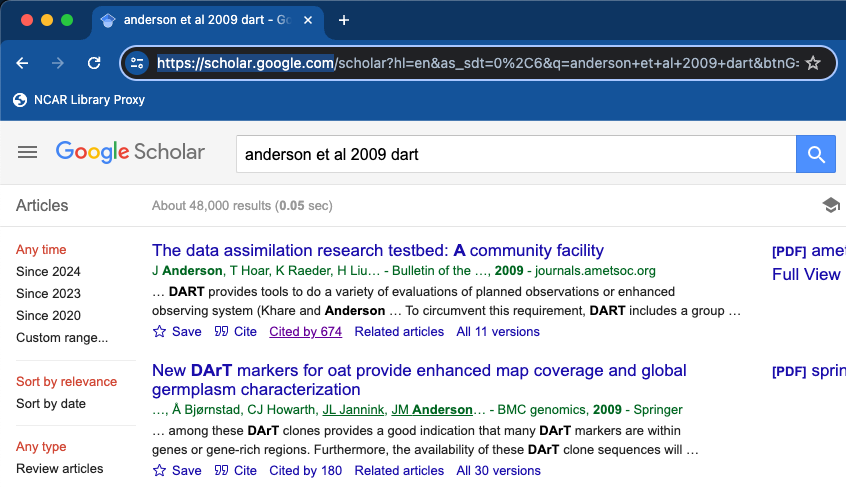Open the Cited by 674 link
The image size is (846, 488).
click(305, 332)
